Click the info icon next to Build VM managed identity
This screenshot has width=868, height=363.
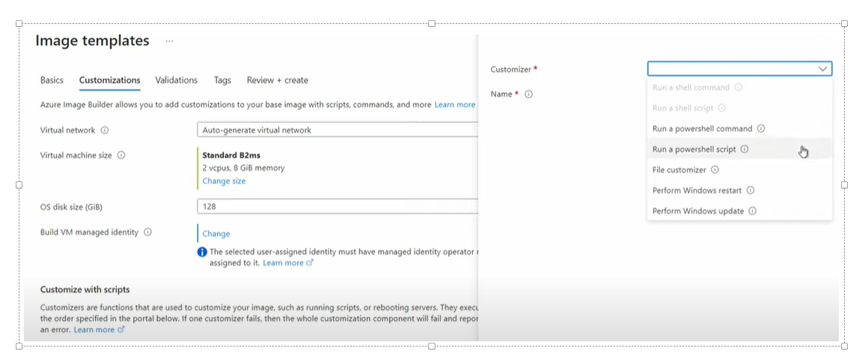coord(148,233)
